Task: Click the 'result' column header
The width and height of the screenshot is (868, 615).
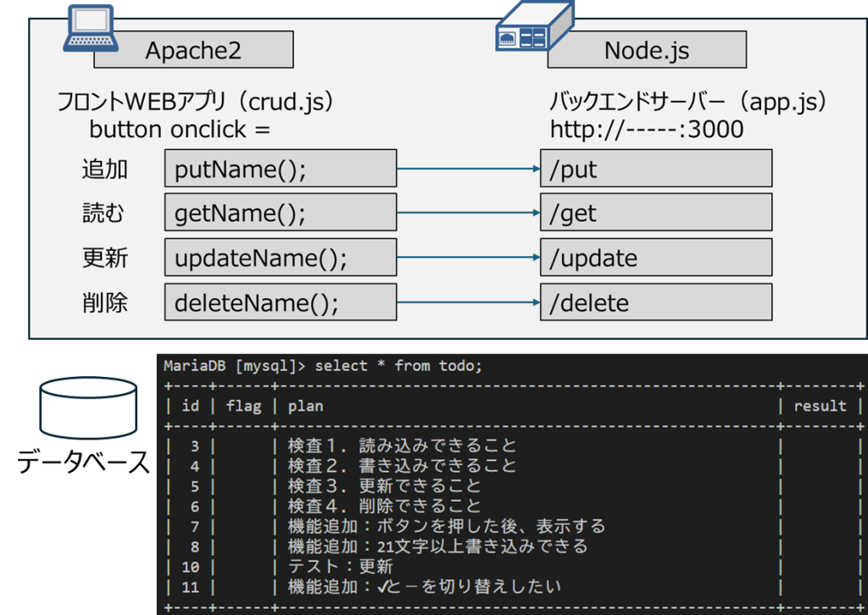Action: (820, 406)
